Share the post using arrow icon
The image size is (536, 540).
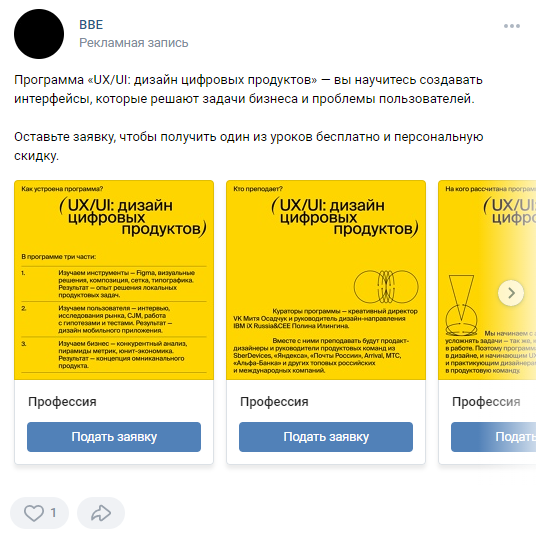coord(101,513)
